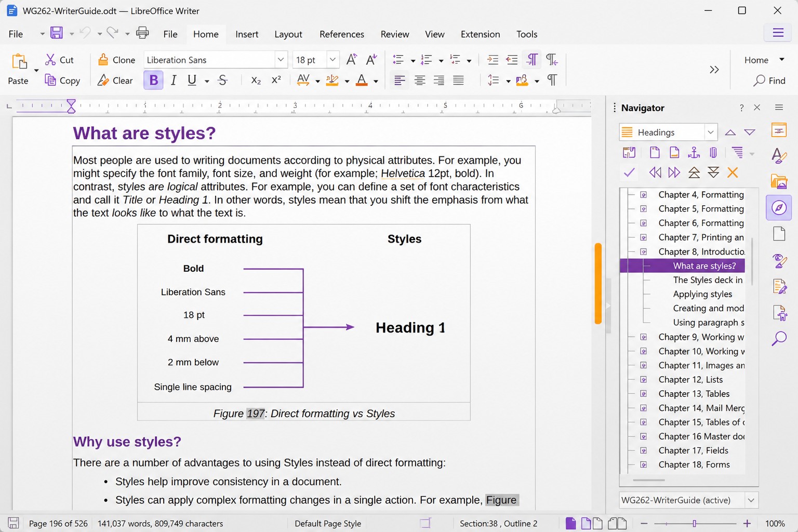
Task: Promote chapter up in Navigator
Action: click(x=694, y=172)
